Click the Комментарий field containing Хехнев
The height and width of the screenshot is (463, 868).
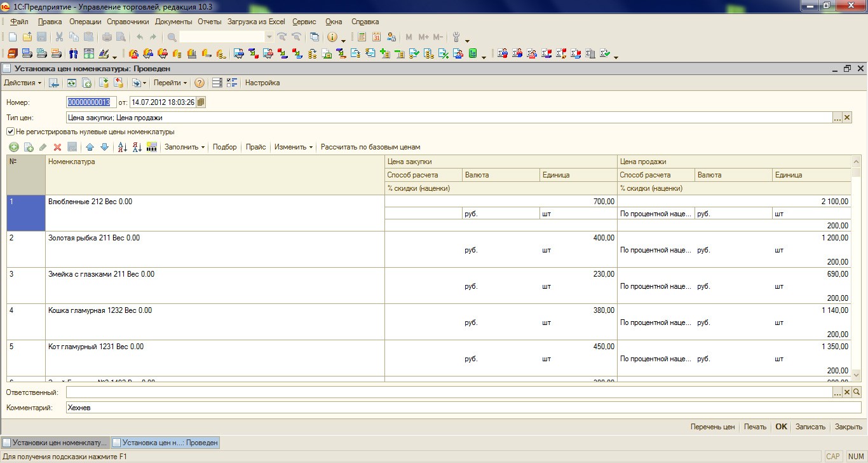tap(464, 408)
